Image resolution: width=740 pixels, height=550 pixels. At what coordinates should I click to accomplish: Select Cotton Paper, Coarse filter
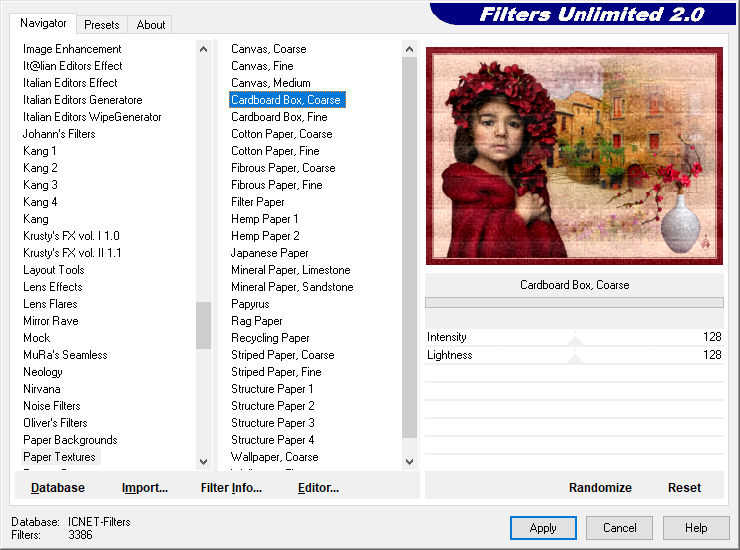coord(281,134)
